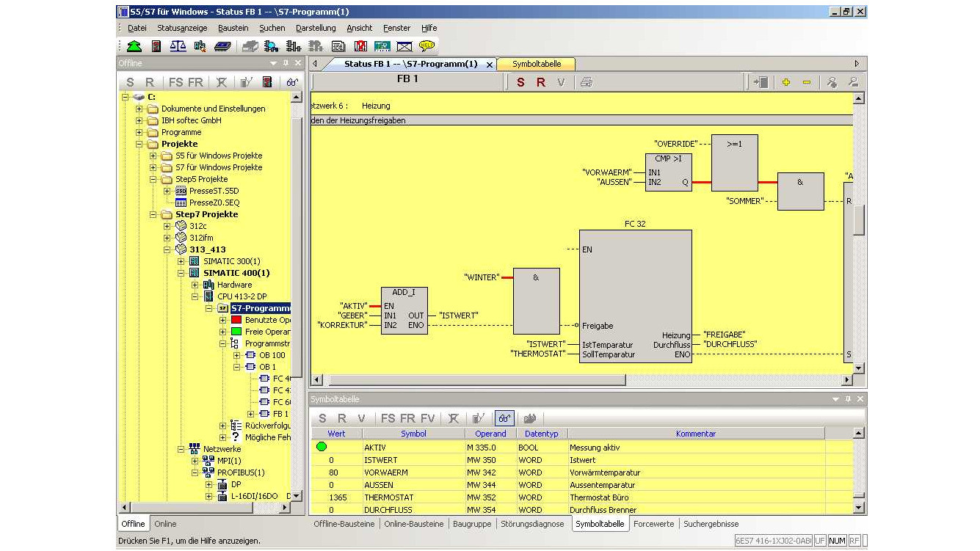Click the memory chip toolbar icon

coord(224,45)
